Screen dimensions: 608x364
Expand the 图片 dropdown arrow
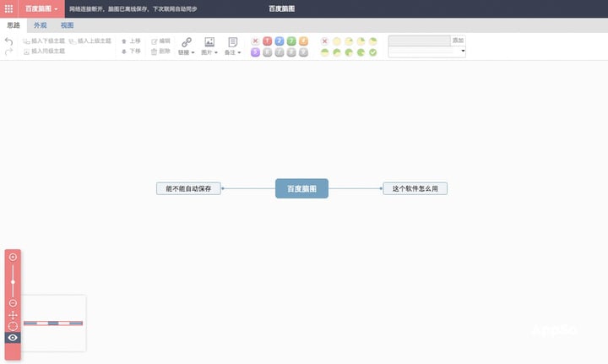216,52
